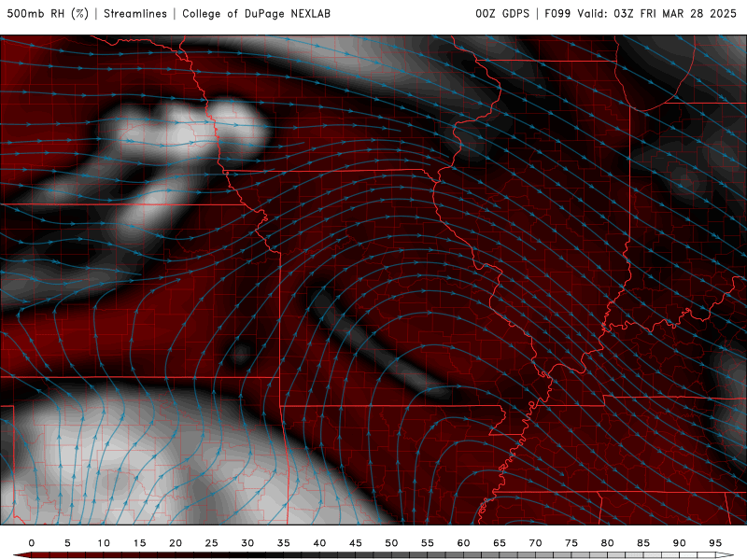Click the colorbar label "85"
This screenshot has height=560, width=747.
click(x=643, y=543)
